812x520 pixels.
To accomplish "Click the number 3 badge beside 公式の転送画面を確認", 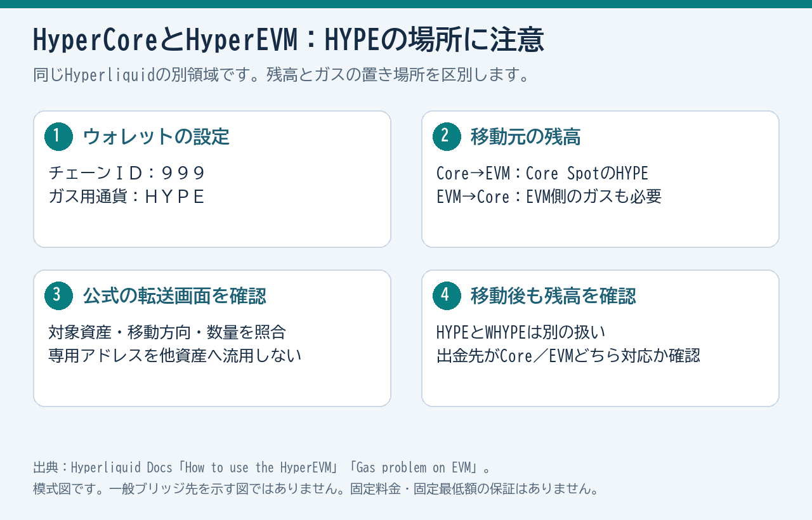I will coord(58,296).
